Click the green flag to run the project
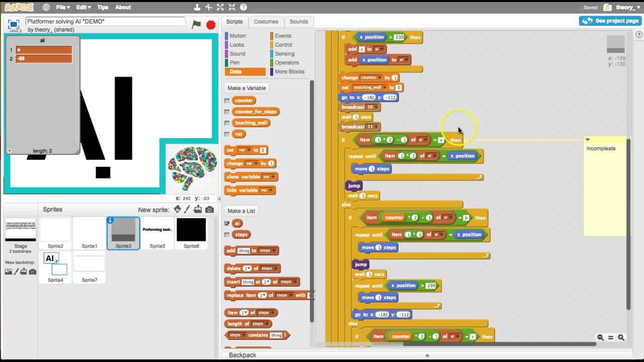Image resolution: width=644 pixels, height=362 pixels. (x=196, y=24)
